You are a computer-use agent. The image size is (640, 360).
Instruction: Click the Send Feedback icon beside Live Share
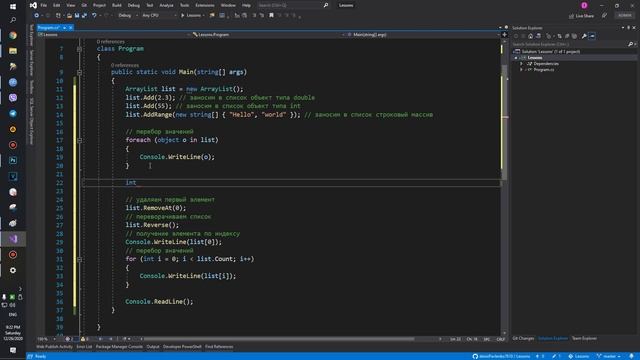click(x=604, y=16)
